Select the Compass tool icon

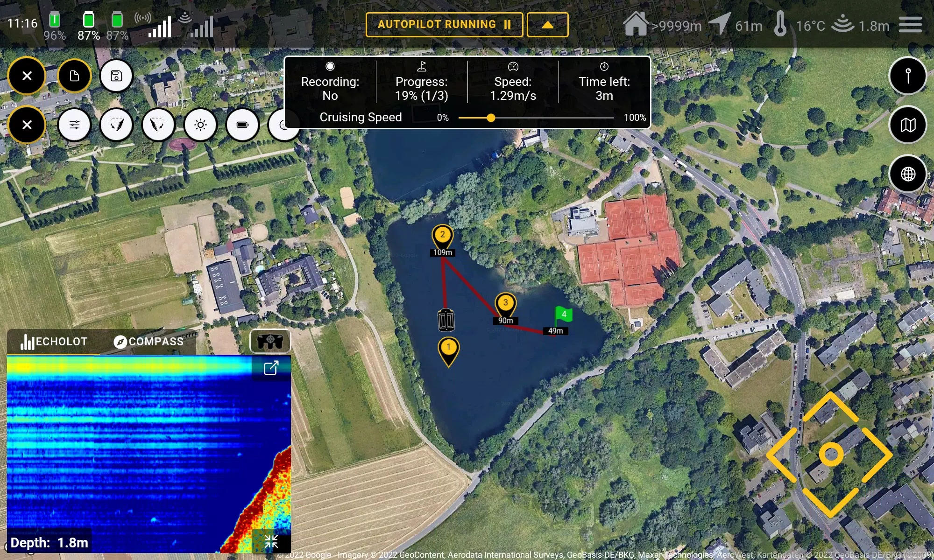tap(118, 341)
